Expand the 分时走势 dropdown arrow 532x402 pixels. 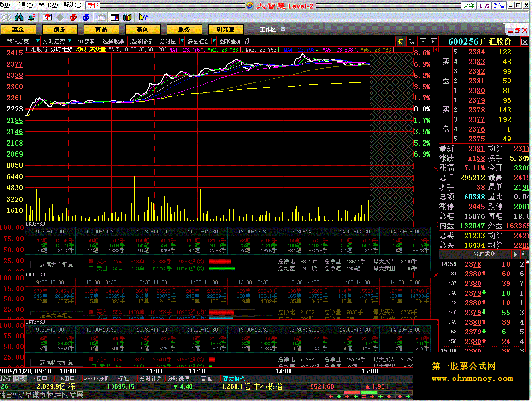coord(70,41)
